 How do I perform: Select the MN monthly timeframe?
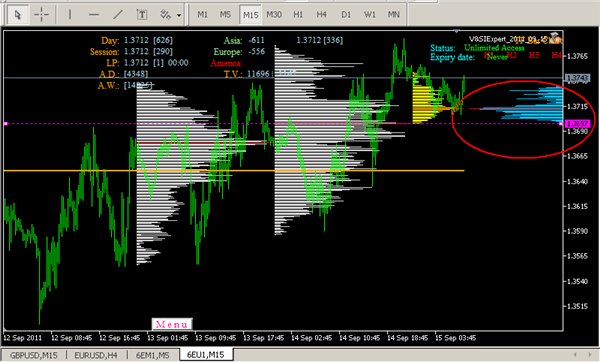393,15
